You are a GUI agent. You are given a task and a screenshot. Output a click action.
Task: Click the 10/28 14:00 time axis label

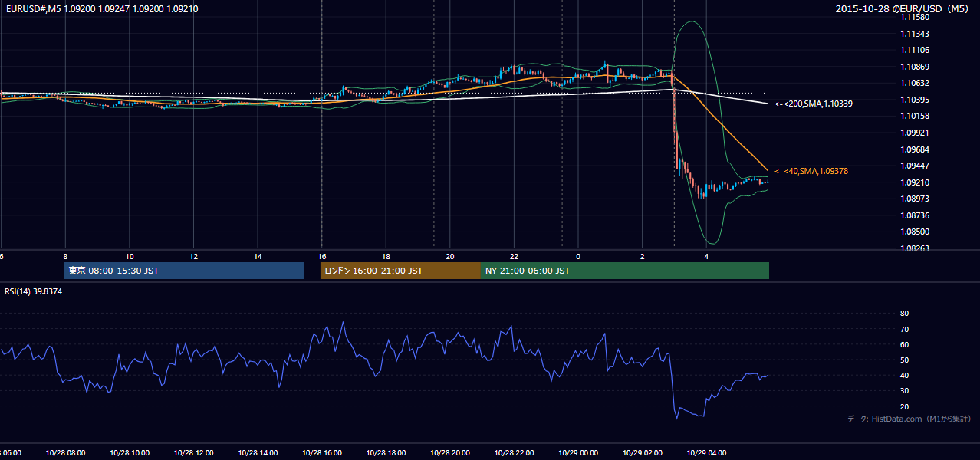coord(258,453)
